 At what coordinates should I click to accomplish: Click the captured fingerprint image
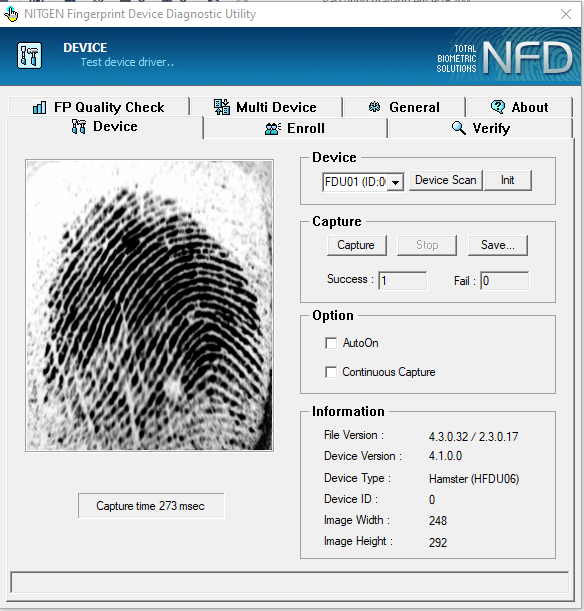(x=150, y=306)
